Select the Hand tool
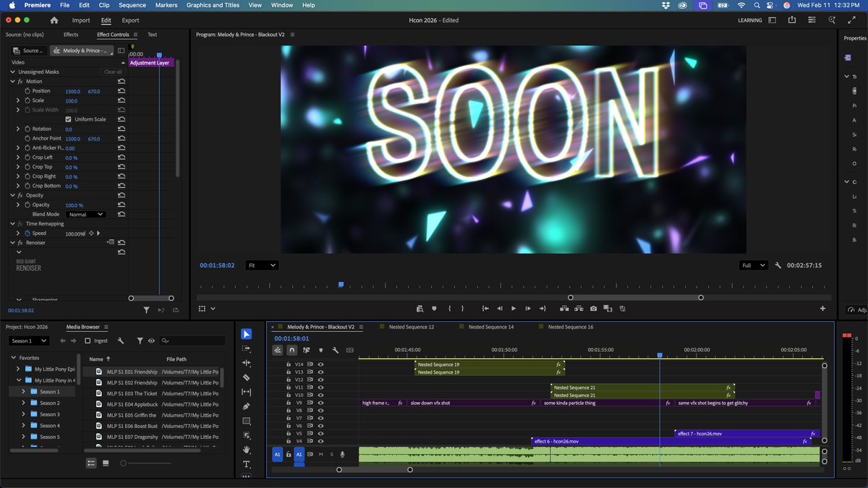 tap(246, 450)
